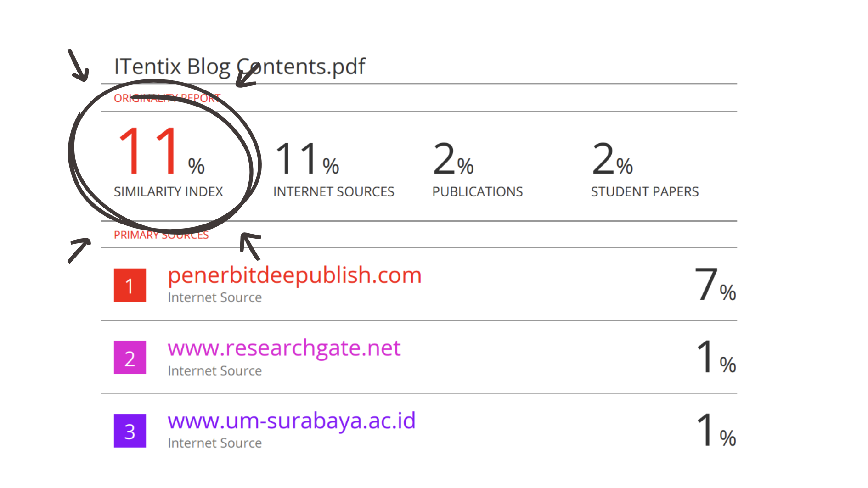Click the PRIMARY SOURCES section heading
868x488 pixels.
[x=161, y=235]
